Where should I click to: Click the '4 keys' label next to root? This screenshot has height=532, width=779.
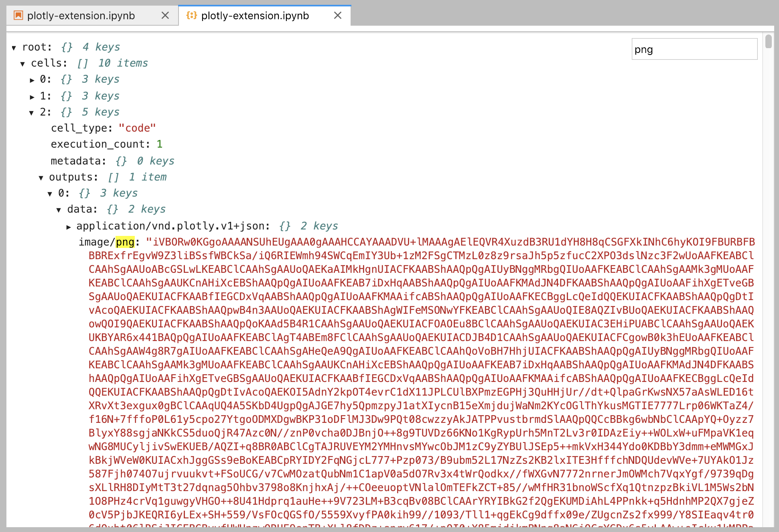coord(101,47)
